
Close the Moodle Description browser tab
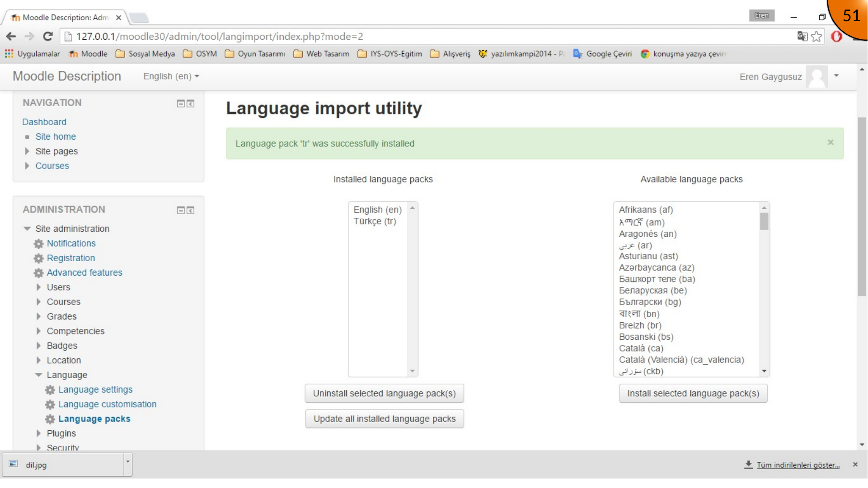(x=118, y=18)
